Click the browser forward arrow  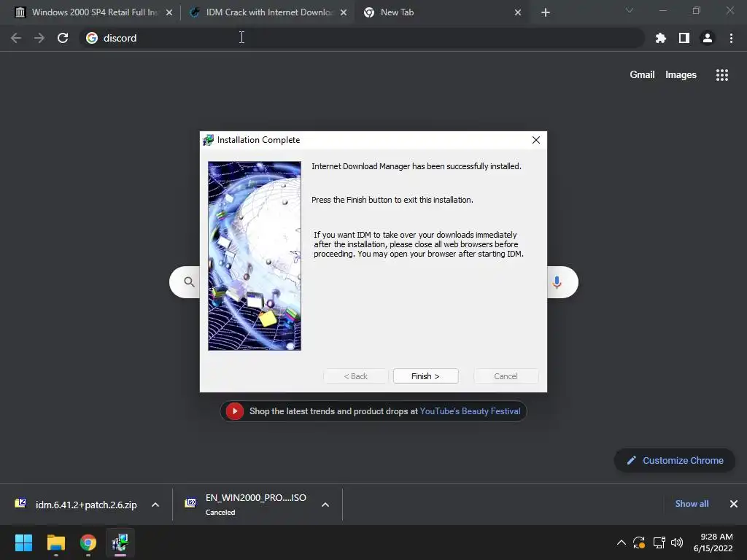pyautogui.click(x=39, y=38)
